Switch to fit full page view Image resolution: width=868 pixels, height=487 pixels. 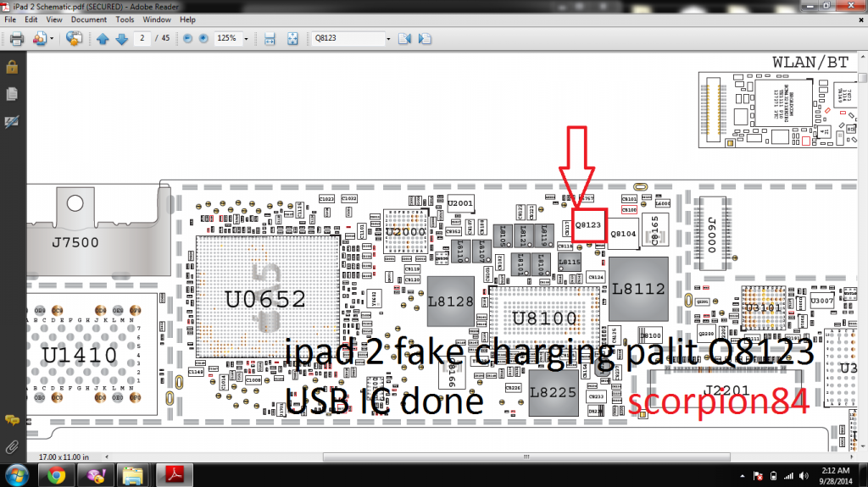[293, 39]
